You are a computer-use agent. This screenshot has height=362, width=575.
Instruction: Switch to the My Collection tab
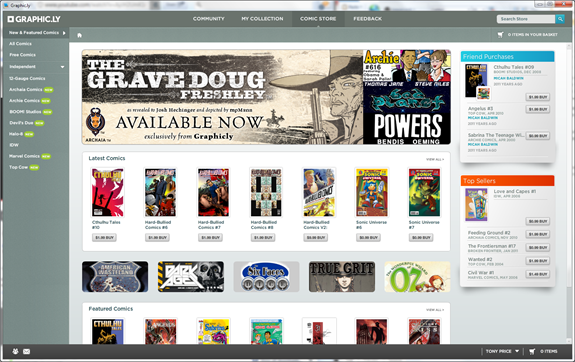(x=262, y=19)
